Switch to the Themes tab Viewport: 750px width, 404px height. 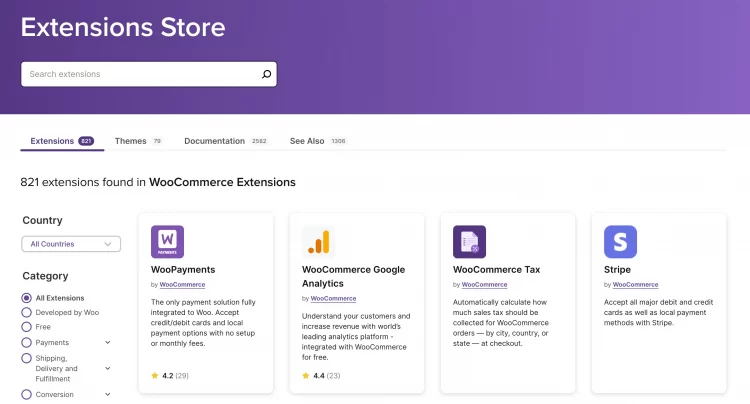tap(138, 141)
